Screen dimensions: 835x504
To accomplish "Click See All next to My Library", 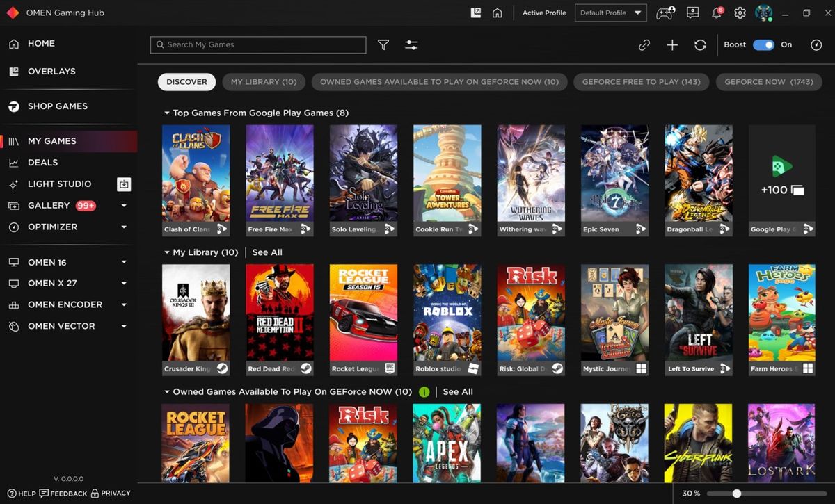I will pyautogui.click(x=267, y=252).
